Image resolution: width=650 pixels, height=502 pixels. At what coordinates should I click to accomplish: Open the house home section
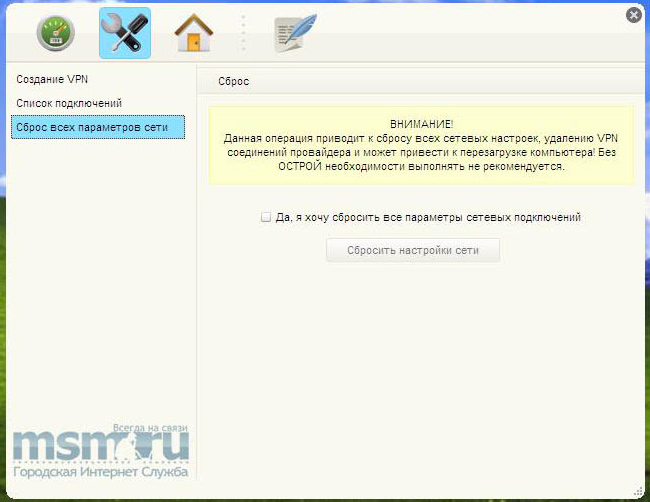click(194, 33)
